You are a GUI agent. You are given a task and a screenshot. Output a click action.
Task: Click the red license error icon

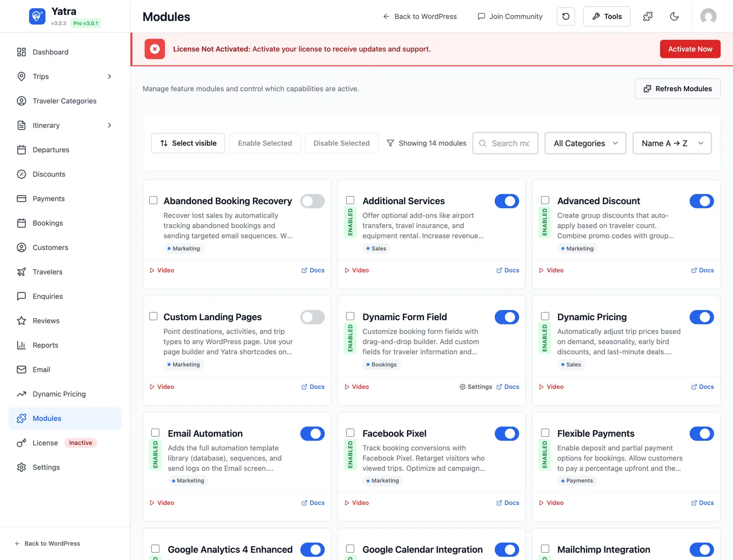point(155,49)
